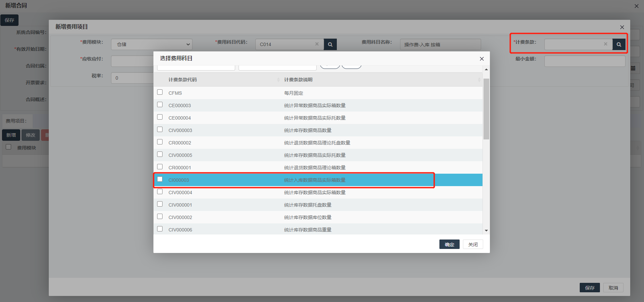Click code cell CFMS

175,93
